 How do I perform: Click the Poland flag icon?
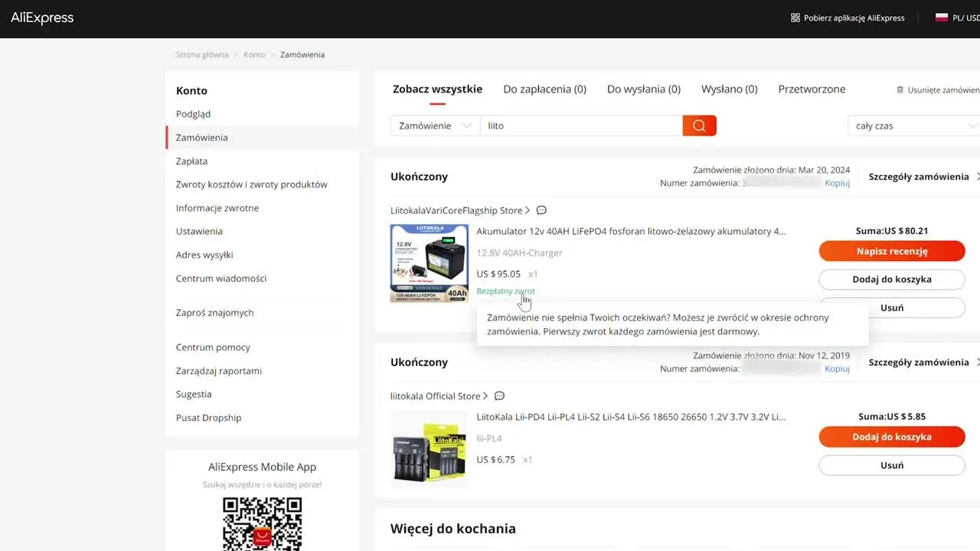point(941,18)
